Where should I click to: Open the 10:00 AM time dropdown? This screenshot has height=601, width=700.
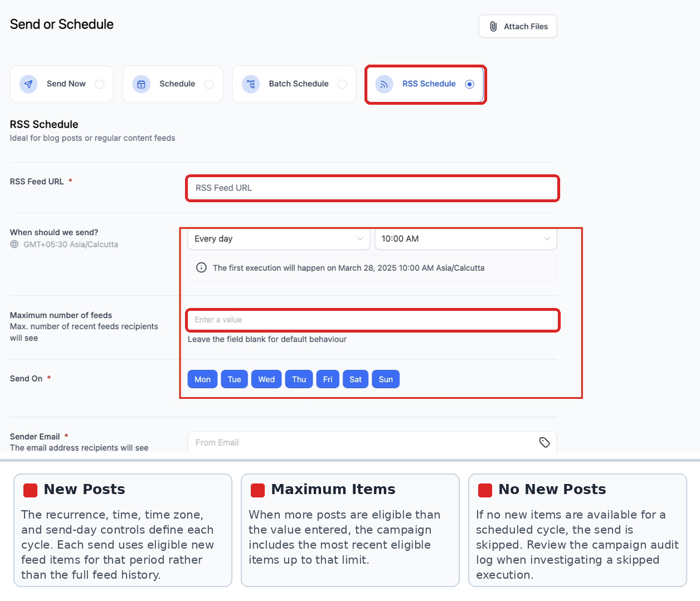click(466, 239)
